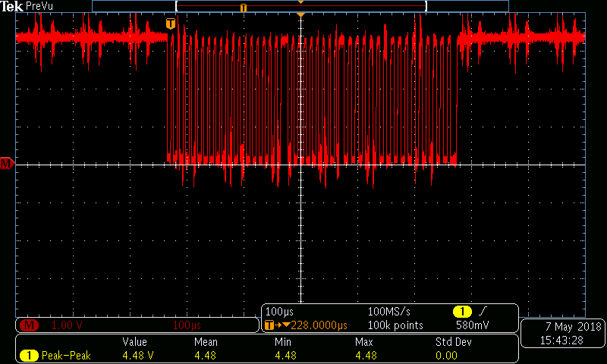Click the 15:43:28 time readout
Viewport: 607px width, 364px height.
[x=561, y=340]
